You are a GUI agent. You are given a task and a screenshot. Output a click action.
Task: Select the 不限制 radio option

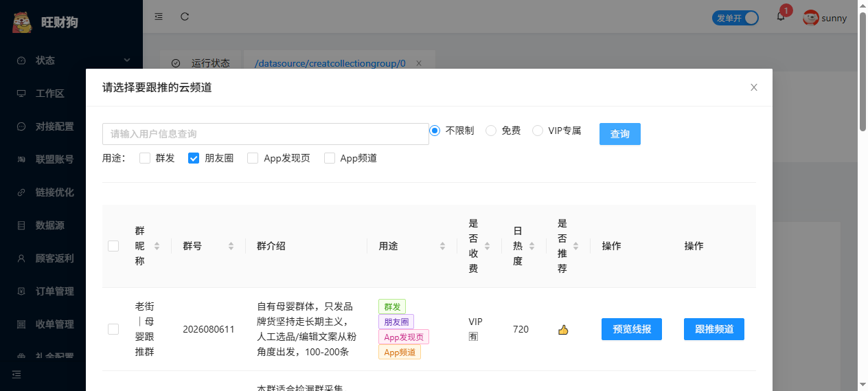(435, 131)
